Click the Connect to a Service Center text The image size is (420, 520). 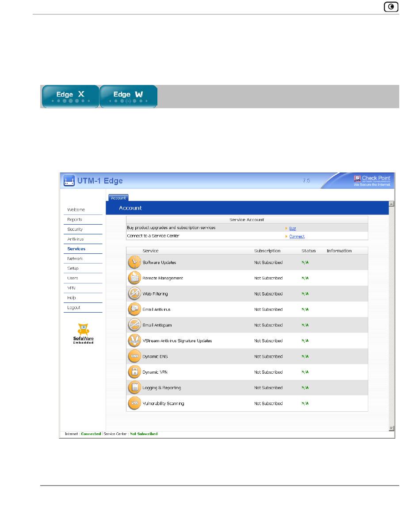(153, 236)
